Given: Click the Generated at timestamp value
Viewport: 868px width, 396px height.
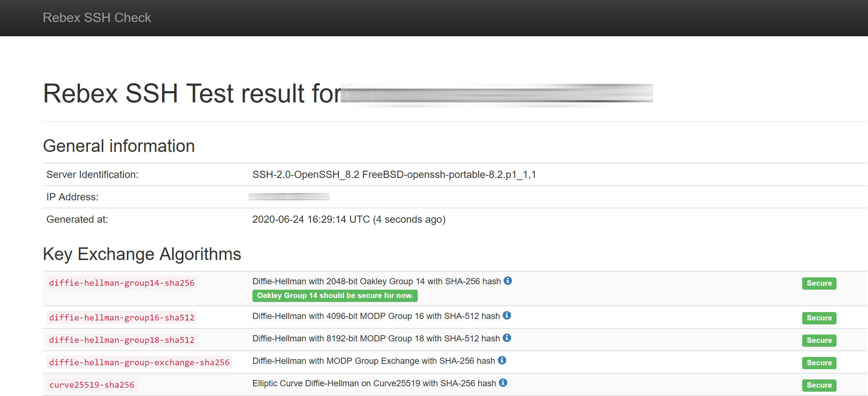Looking at the screenshot, I should tap(349, 220).
